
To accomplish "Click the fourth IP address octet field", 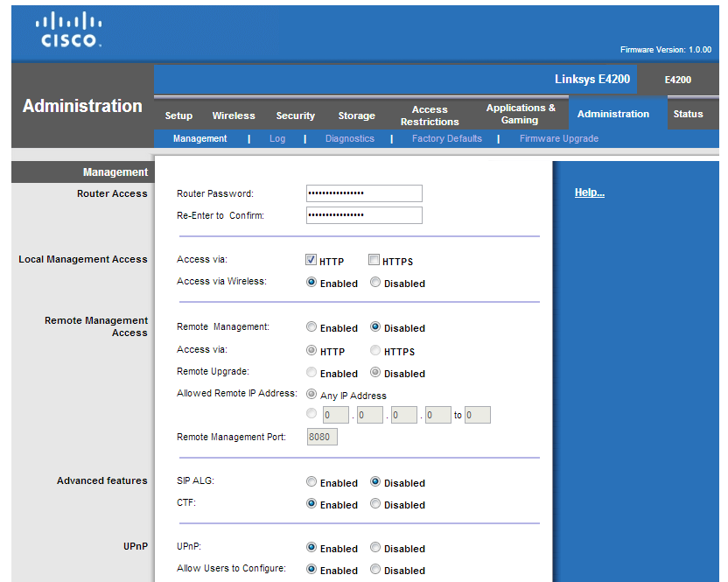I will click(437, 415).
